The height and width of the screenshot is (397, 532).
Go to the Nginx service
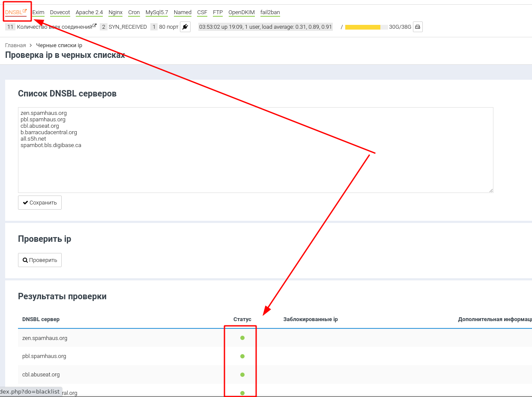tap(116, 12)
